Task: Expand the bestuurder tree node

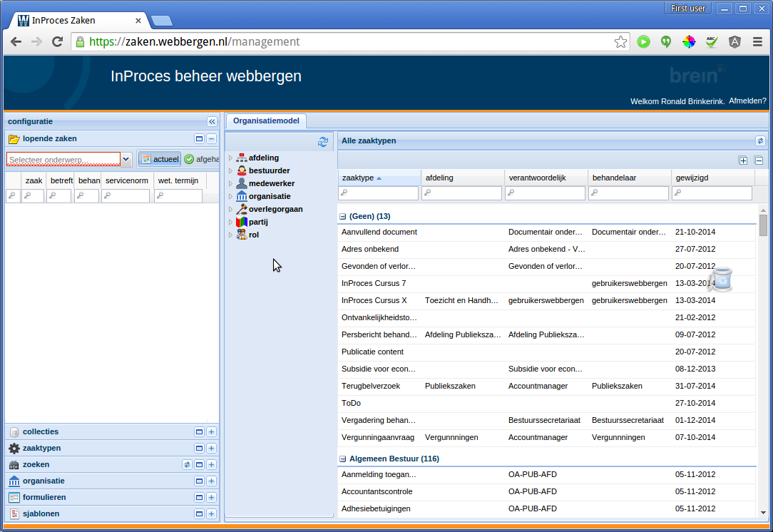Action: click(230, 170)
